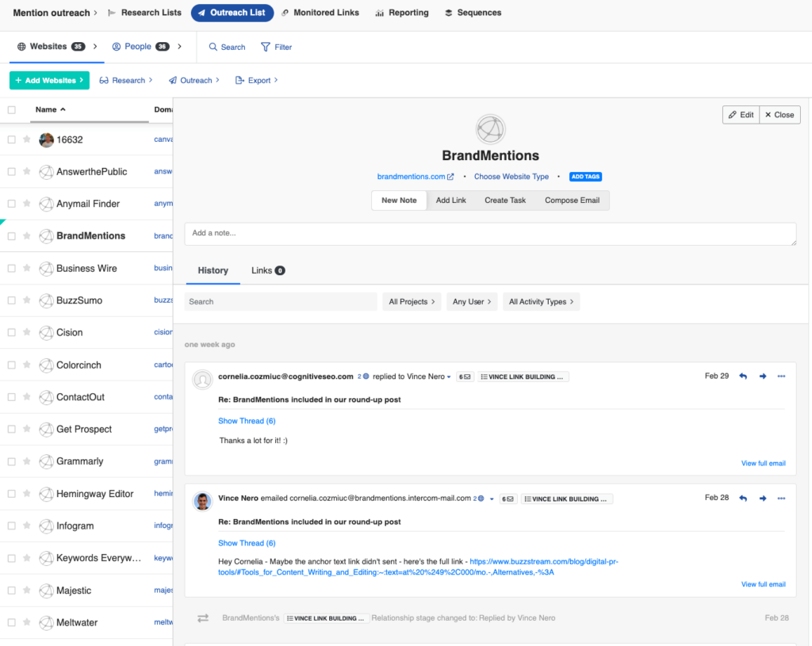
Task: Click the forward arrow on the Feb 28 email
Action: click(x=762, y=499)
